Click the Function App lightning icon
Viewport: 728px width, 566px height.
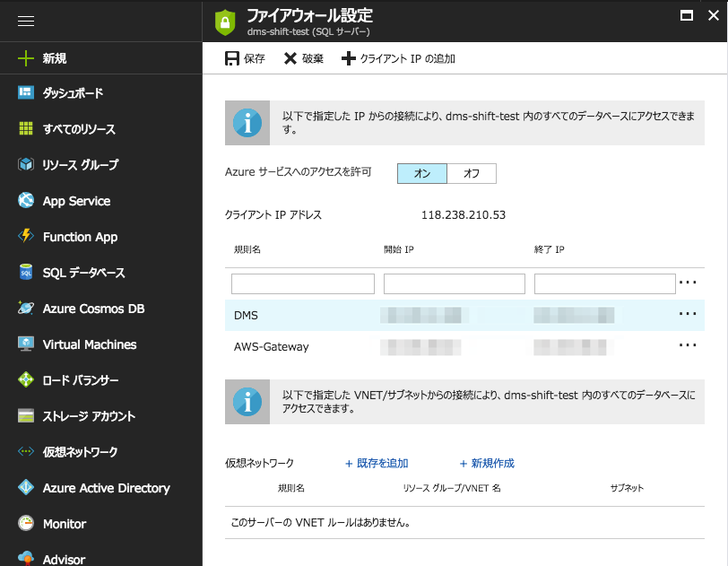point(24,237)
